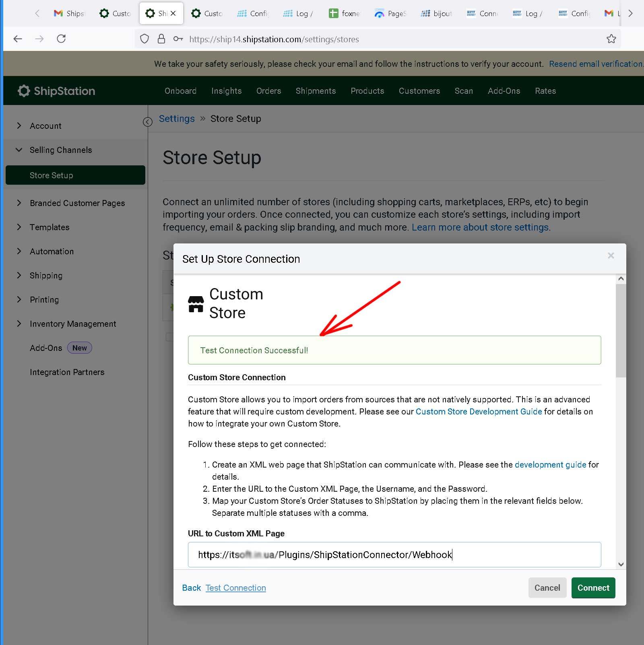The width and height of the screenshot is (644, 645).
Task: Click the shield tracking protection icon
Action: [144, 39]
